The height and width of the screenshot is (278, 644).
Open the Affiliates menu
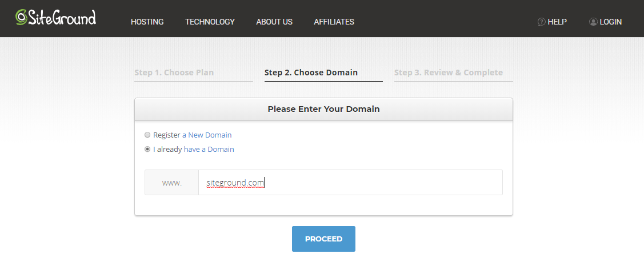point(334,22)
